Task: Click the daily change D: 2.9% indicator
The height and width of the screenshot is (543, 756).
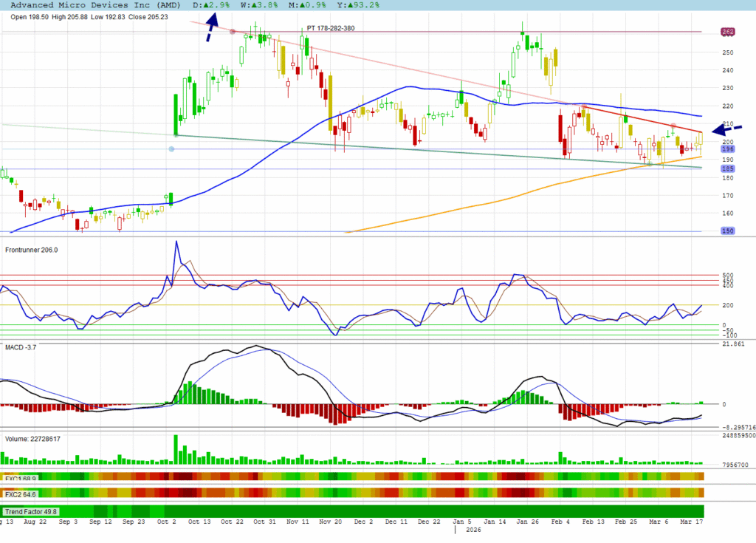Action: click(x=213, y=5)
